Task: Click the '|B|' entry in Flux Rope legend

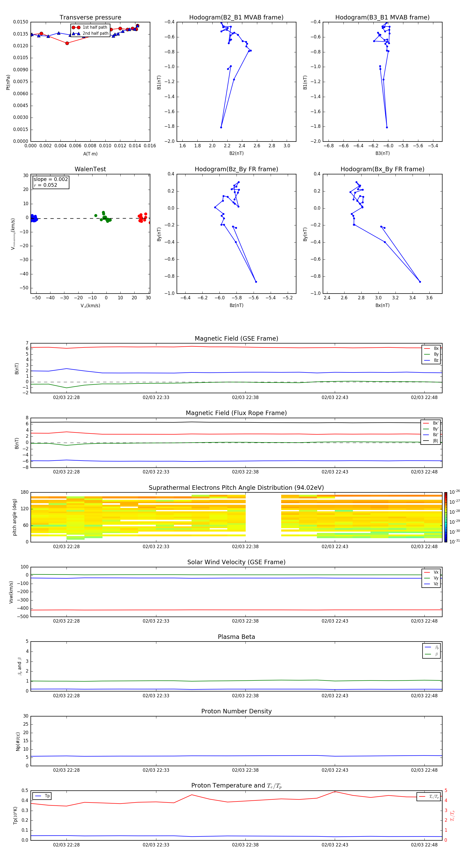Action: (431, 441)
